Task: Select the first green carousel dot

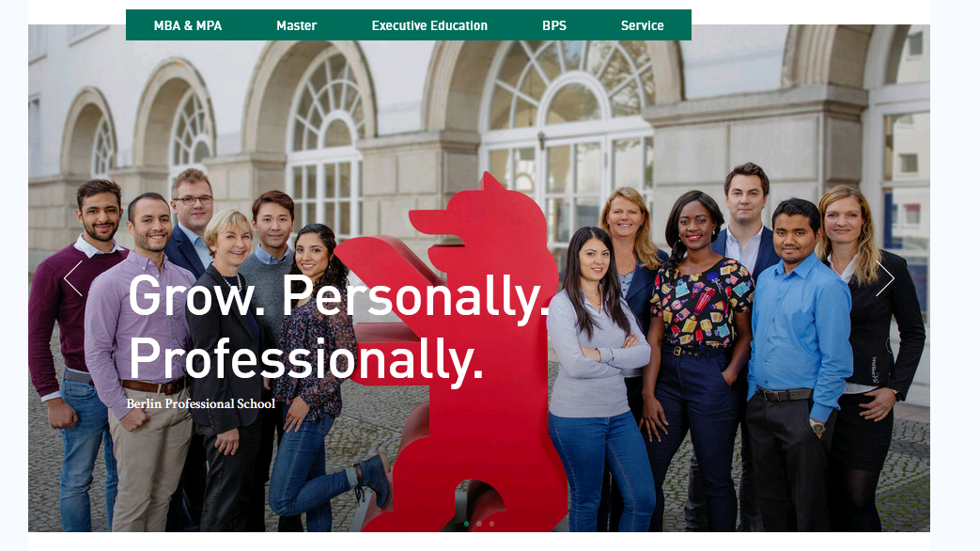Action: pyautogui.click(x=466, y=524)
